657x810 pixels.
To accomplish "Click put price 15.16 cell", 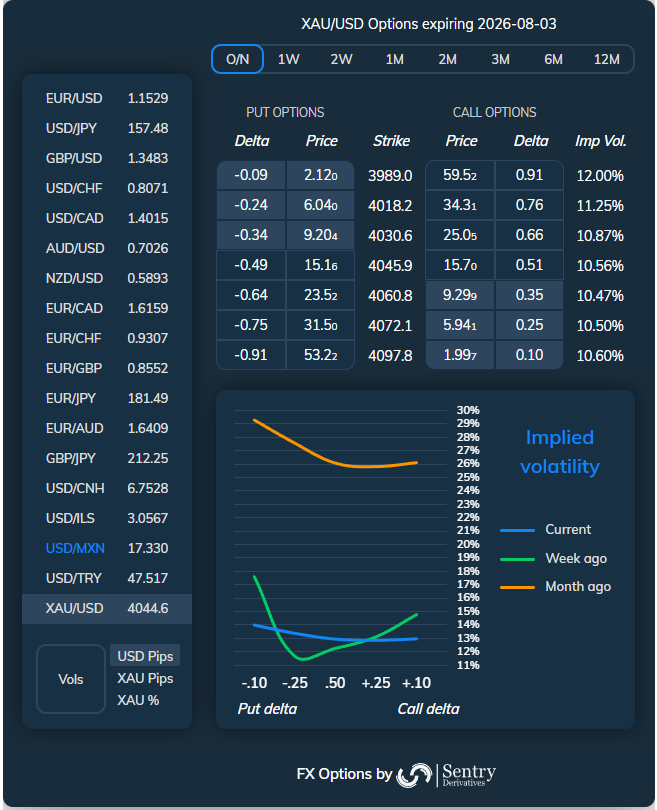I will coord(320,265).
